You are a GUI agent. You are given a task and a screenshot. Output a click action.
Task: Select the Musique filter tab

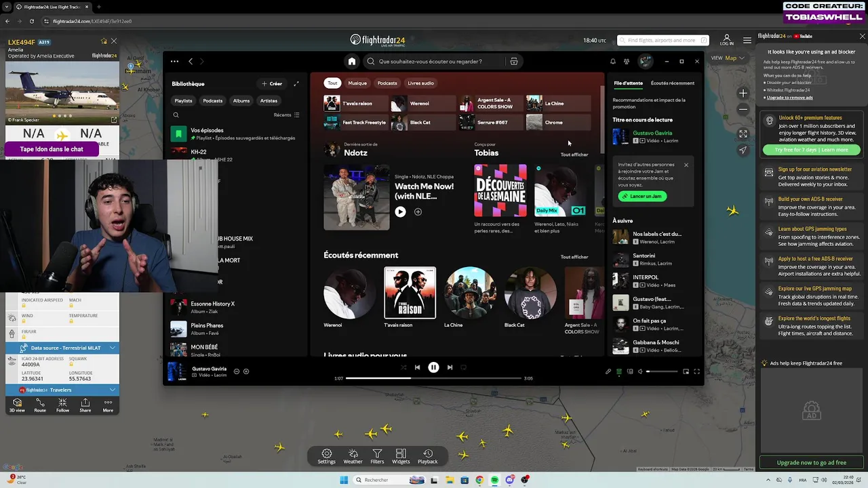[357, 83]
